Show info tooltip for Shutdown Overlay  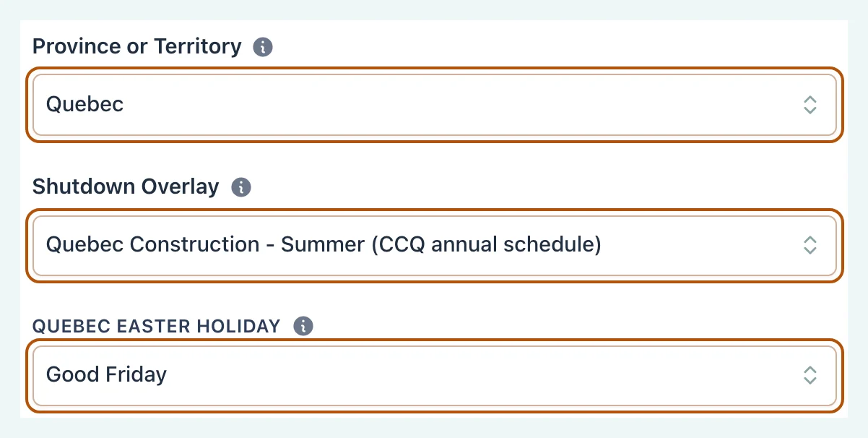241,187
